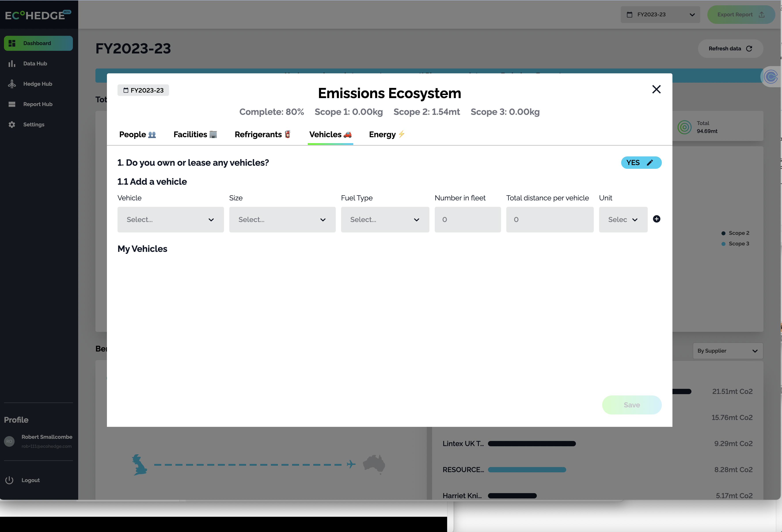The height and width of the screenshot is (532, 782).
Task: Click the Hedge Hub wind turbine icon
Action: 12,84
